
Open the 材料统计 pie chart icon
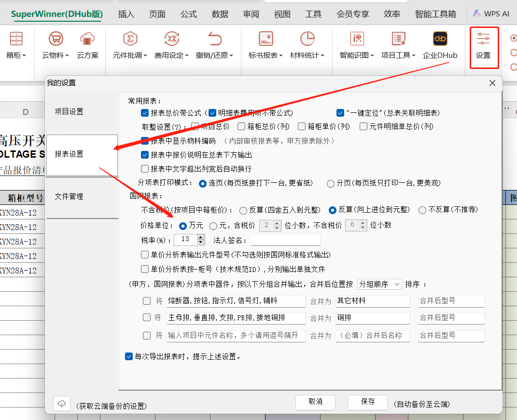[307, 39]
